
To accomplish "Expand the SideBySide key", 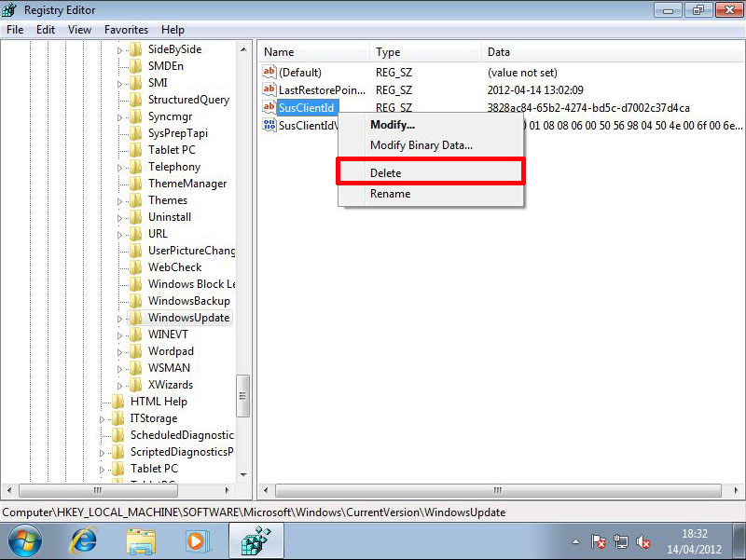I will coord(119,50).
